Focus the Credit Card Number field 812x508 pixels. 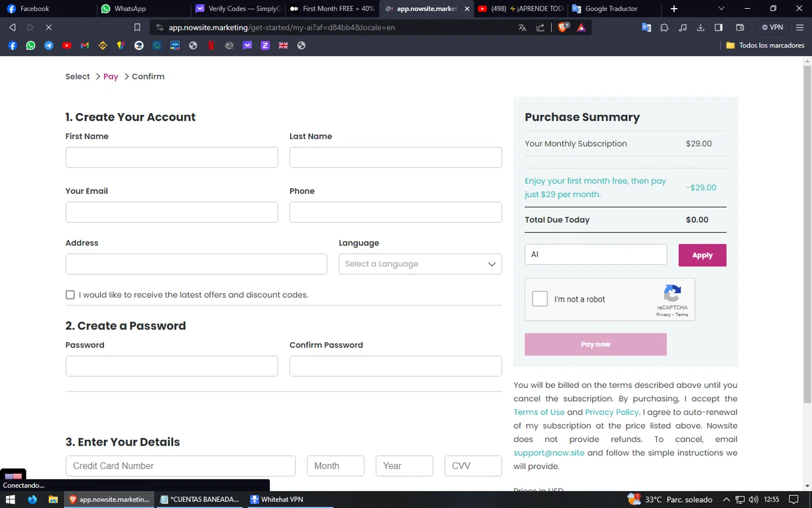pyautogui.click(x=180, y=466)
